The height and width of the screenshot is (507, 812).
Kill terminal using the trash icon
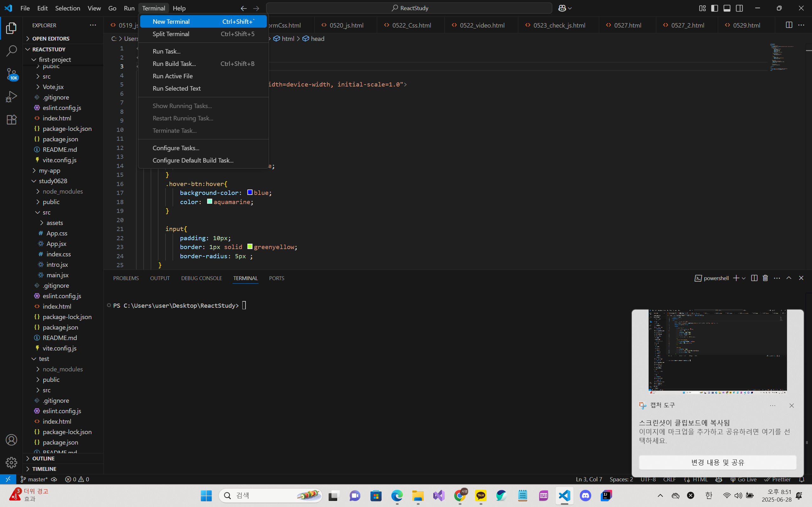pyautogui.click(x=765, y=278)
